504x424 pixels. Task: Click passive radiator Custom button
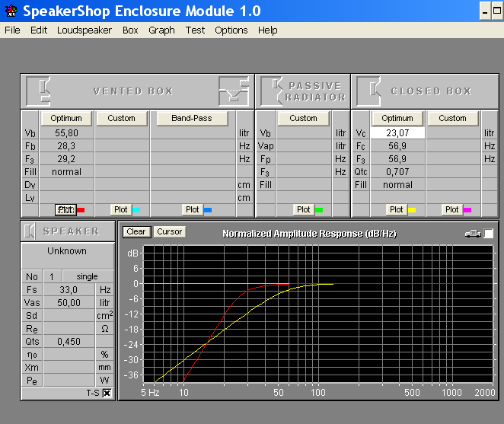pos(304,118)
